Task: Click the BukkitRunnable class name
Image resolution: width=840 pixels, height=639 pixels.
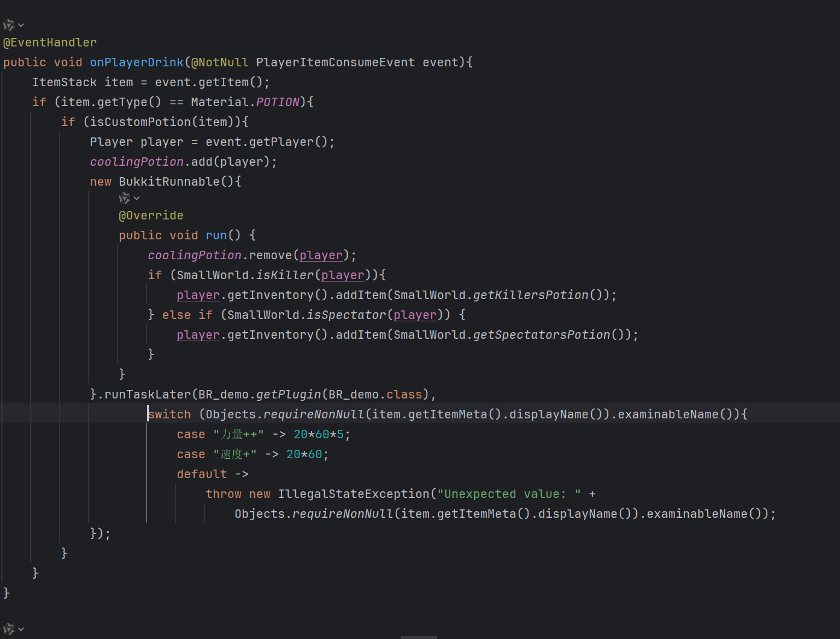Action: point(169,182)
